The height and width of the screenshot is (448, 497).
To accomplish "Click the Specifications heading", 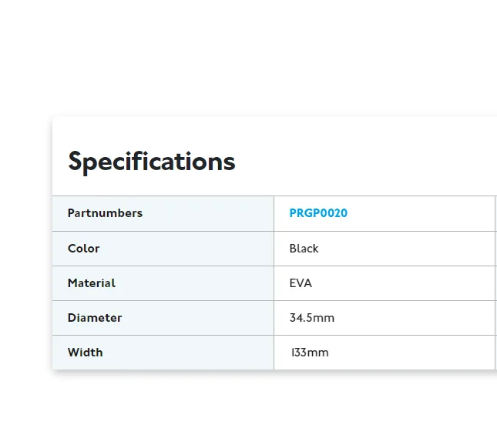I will (152, 162).
